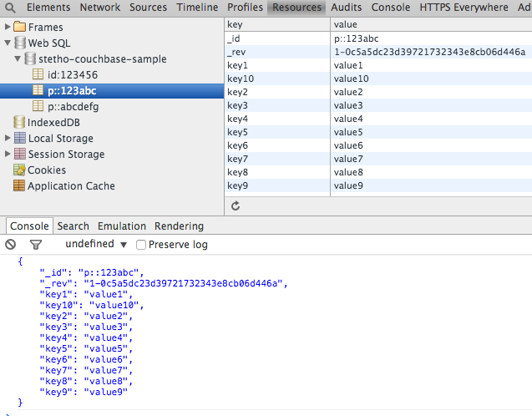
Task: Open console filter via funnel icon
Action: click(x=36, y=244)
